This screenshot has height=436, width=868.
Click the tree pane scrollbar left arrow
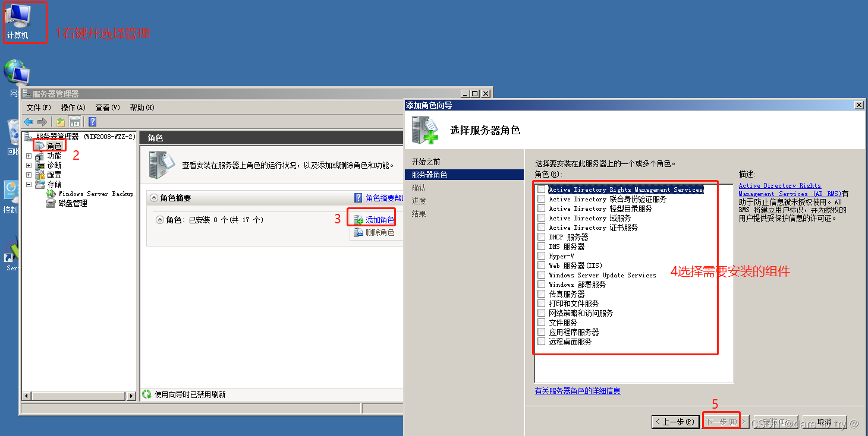tap(26, 395)
